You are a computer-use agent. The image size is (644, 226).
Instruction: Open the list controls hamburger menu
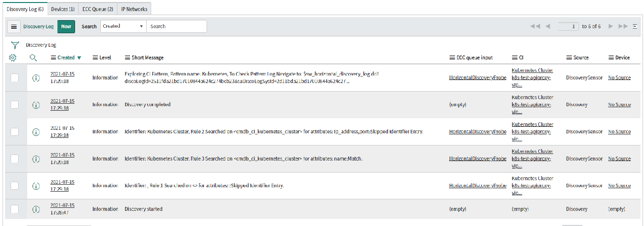[x=14, y=27]
